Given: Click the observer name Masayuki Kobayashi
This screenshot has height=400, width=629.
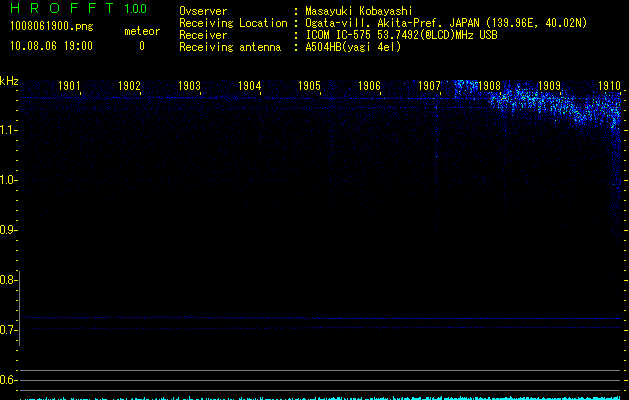Looking at the screenshot, I should (x=359, y=11).
